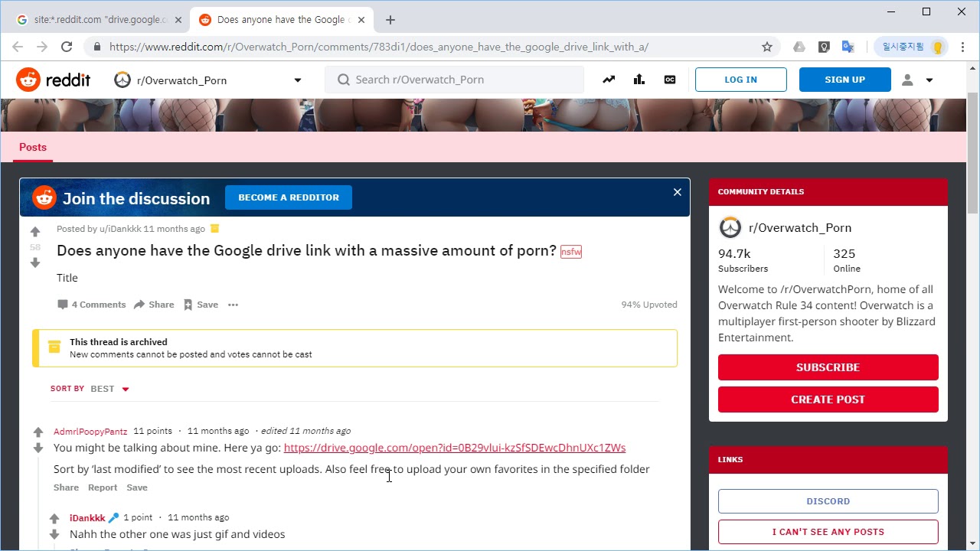The width and height of the screenshot is (980, 551).
Task: Click the browser forward arrow
Action: click(x=42, y=47)
